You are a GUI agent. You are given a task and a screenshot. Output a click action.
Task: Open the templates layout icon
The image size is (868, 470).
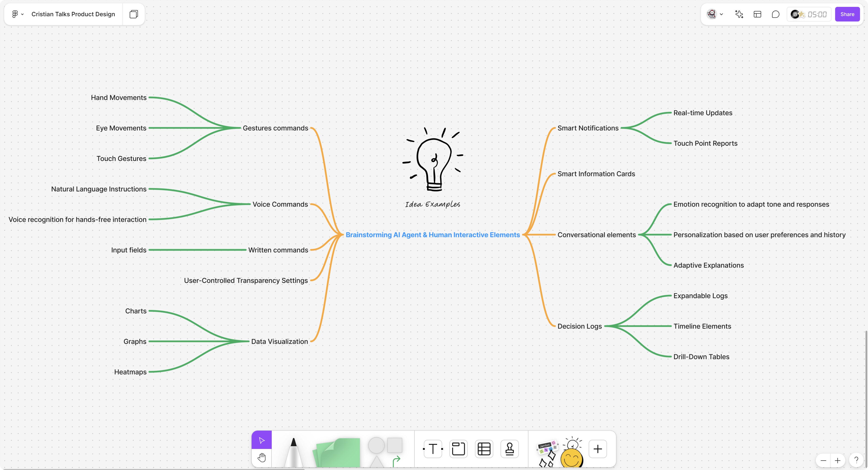(x=758, y=14)
